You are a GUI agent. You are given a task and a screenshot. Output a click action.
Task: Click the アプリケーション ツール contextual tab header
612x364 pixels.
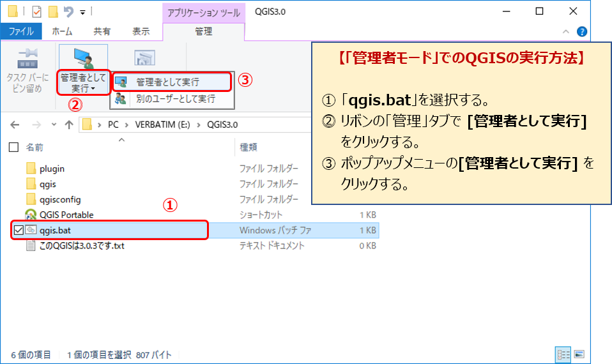point(203,13)
